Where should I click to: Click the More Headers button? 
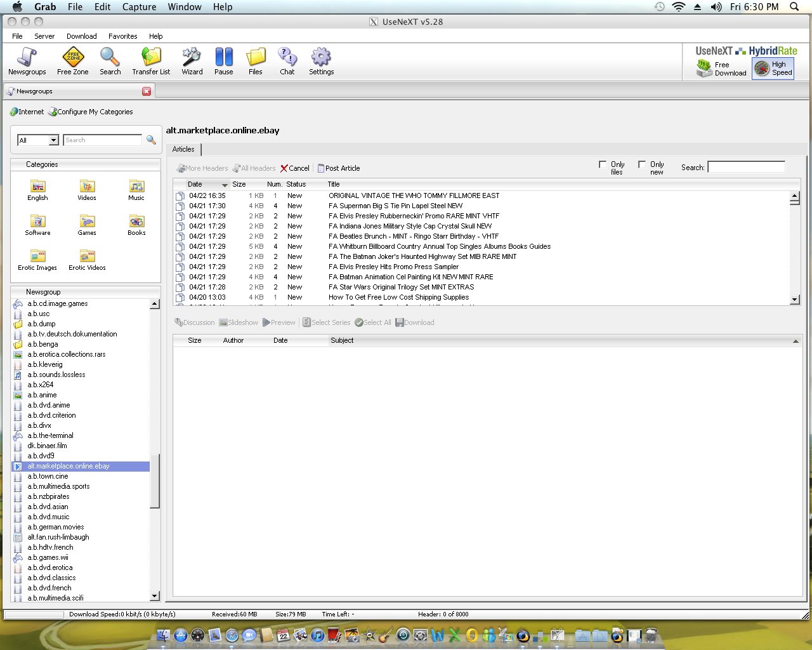pos(202,168)
